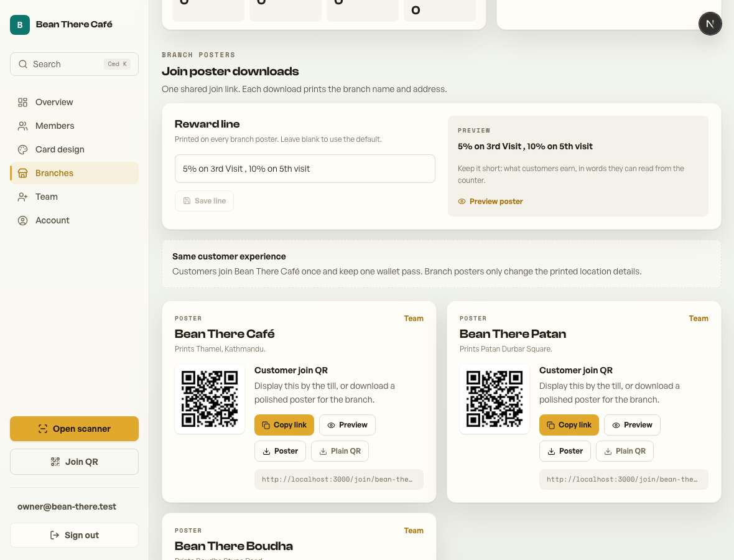Preview the Bean There Café poster
Viewport: 734px width, 560px height.
pos(347,425)
